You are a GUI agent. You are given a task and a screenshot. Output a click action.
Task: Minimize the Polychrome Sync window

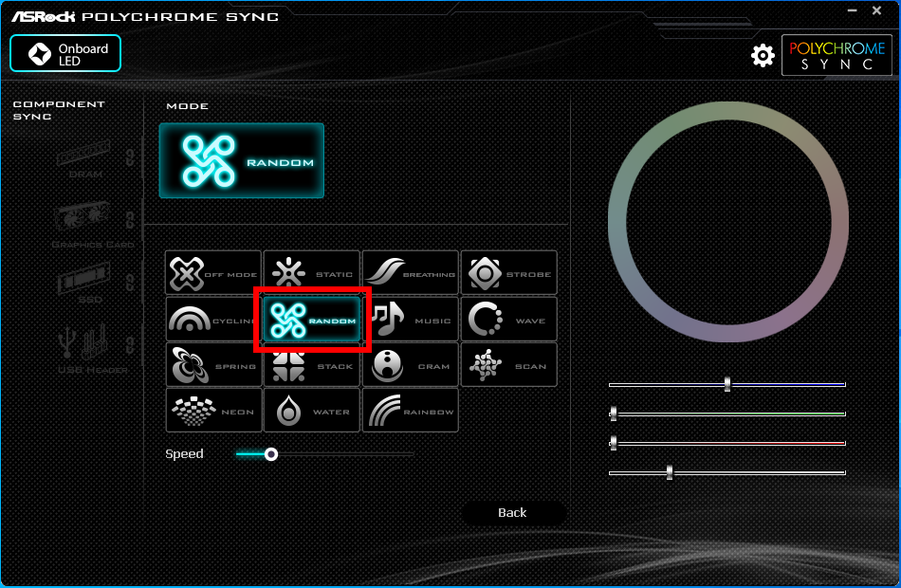tap(853, 10)
